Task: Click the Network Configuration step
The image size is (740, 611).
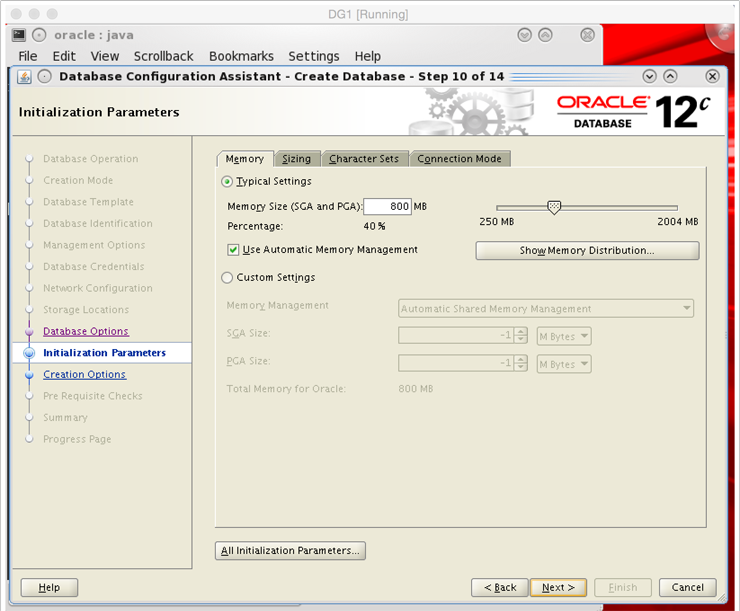Action: pos(98,288)
